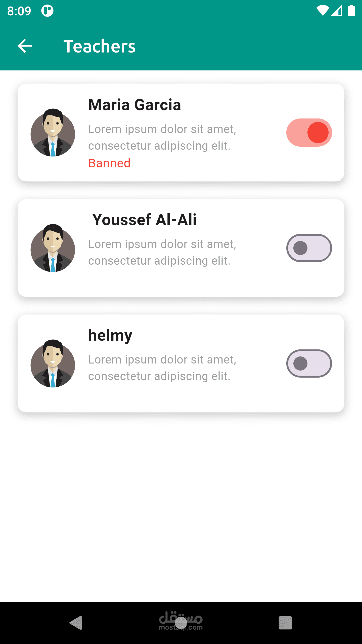Tap the Wi-Fi status icon
The width and height of the screenshot is (362, 644).
point(323,11)
